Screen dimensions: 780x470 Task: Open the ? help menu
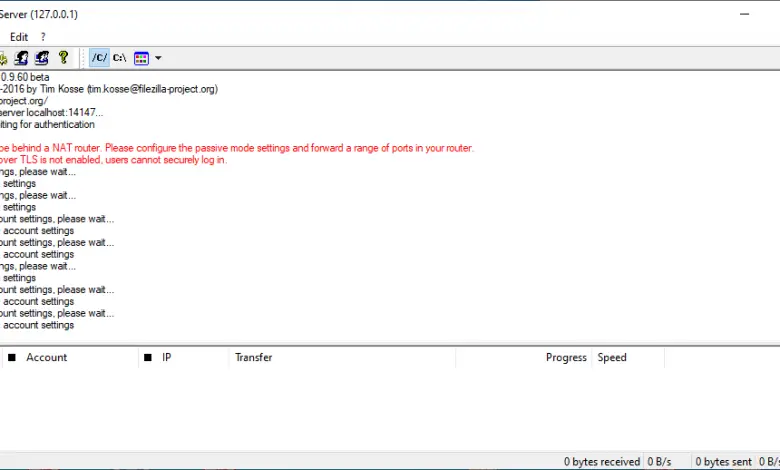pos(43,37)
